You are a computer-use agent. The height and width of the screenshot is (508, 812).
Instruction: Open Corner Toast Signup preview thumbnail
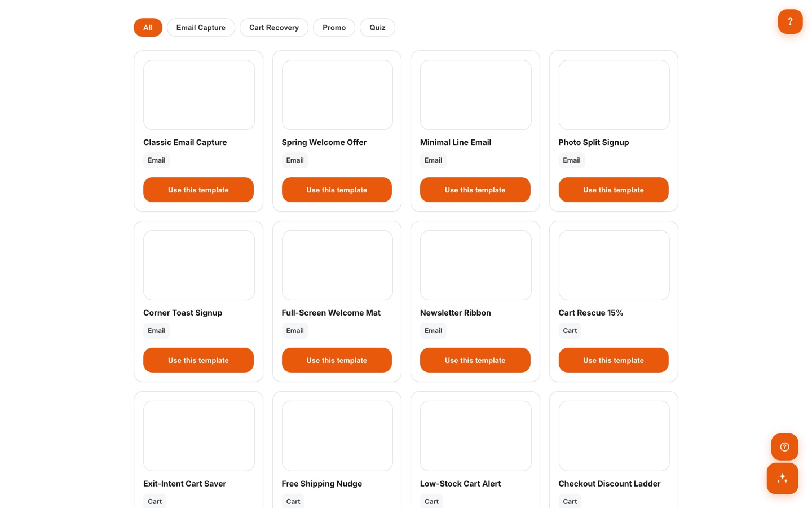[x=199, y=265]
